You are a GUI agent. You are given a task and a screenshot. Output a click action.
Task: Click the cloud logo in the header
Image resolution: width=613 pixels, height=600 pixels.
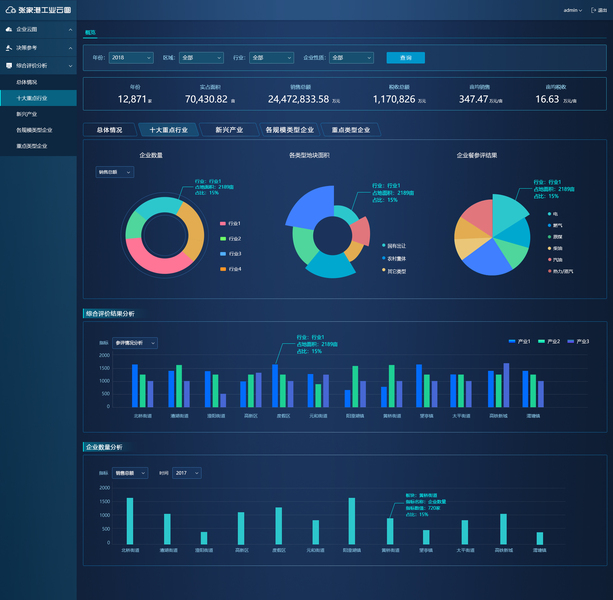click(x=11, y=9)
